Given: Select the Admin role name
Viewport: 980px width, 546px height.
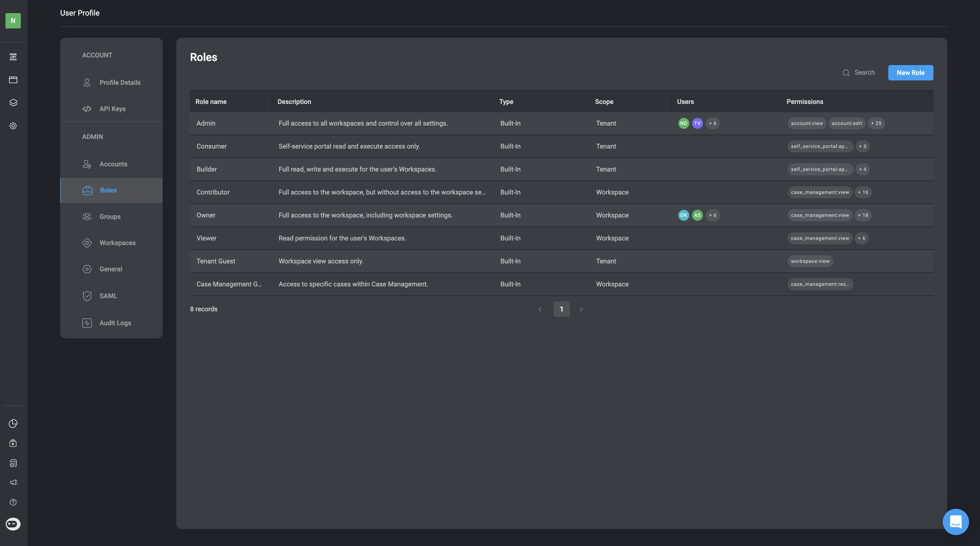Looking at the screenshot, I should click(206, 123).
